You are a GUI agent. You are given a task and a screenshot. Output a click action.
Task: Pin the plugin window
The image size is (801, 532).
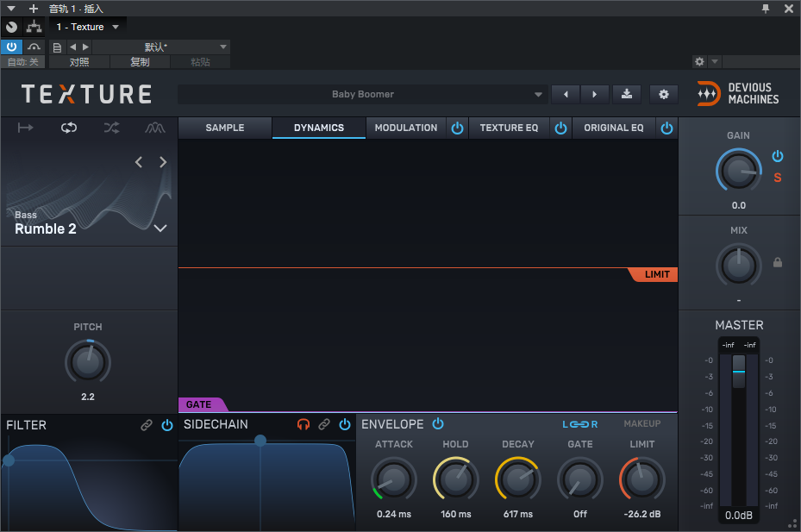pyautogui.click(x=766, y=9)
